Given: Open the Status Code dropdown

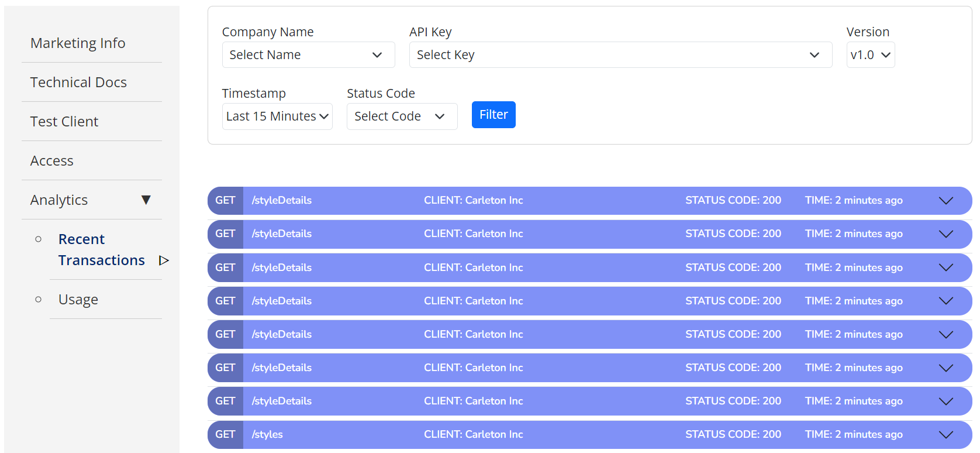Looking at the screenshot, I should [402, 116].
